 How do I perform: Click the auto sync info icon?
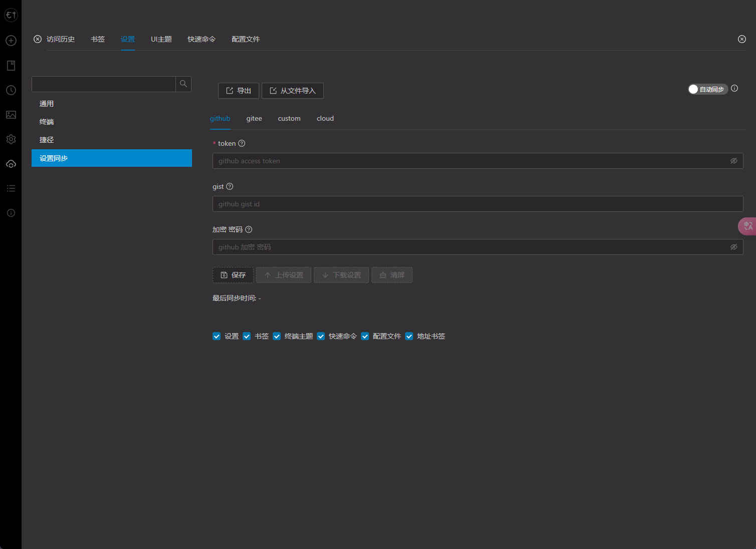734,88
